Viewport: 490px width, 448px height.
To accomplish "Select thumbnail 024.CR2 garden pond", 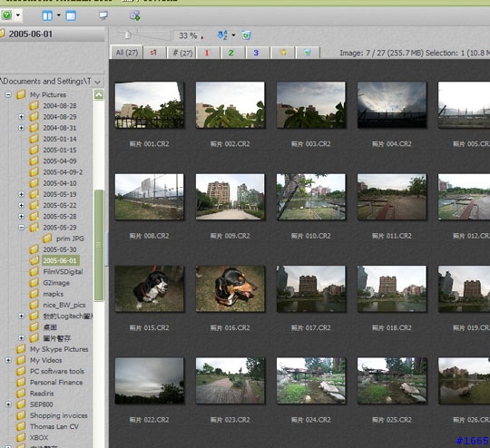I will (311, 381).
